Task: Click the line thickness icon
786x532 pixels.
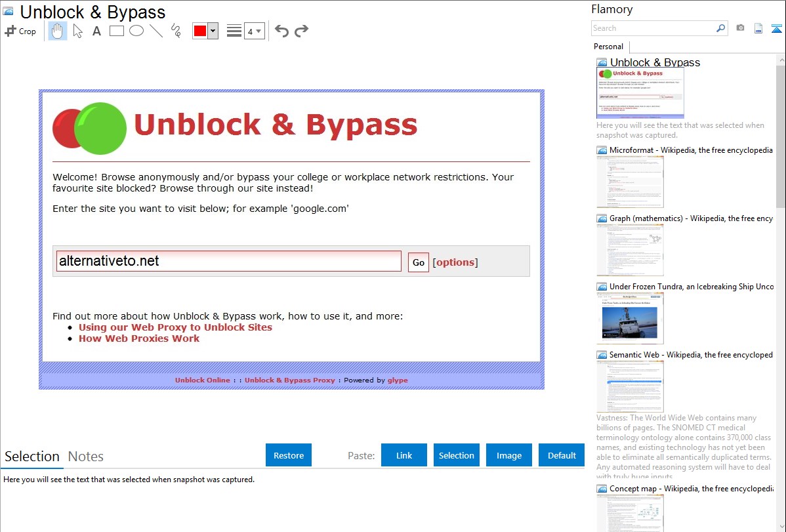Action: tap(234, 31)
